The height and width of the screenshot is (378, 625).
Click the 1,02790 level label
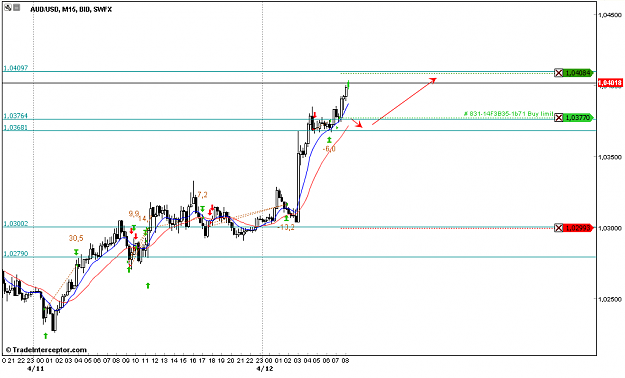pyautogui.click(x=16, y=254)
